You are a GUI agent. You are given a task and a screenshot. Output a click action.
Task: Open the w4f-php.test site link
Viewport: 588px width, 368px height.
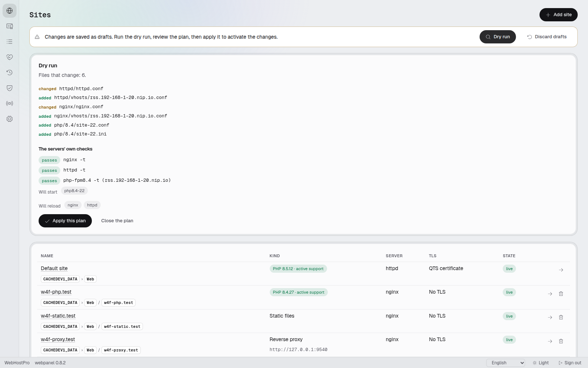point(56,292)
